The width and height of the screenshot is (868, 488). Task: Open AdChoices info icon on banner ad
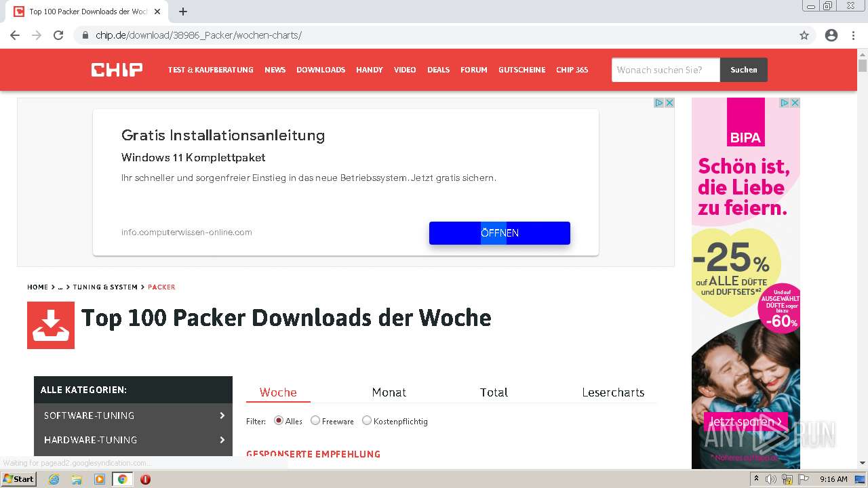(x=658, y=103)
